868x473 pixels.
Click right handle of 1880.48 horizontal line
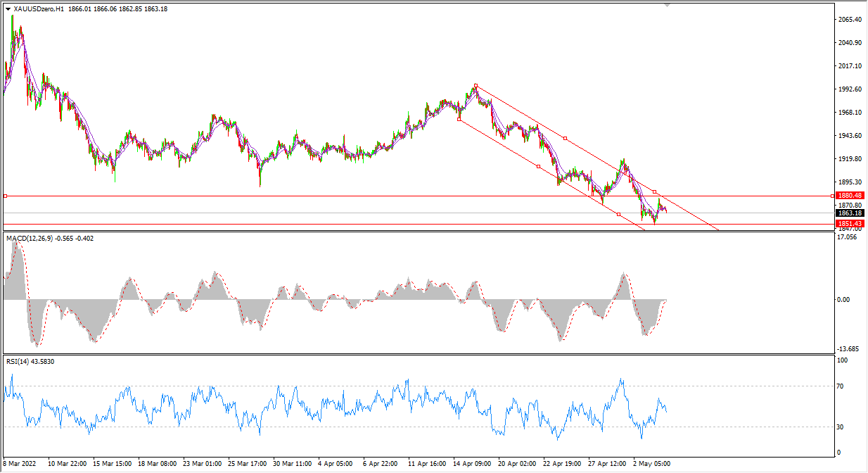point(833,196)
